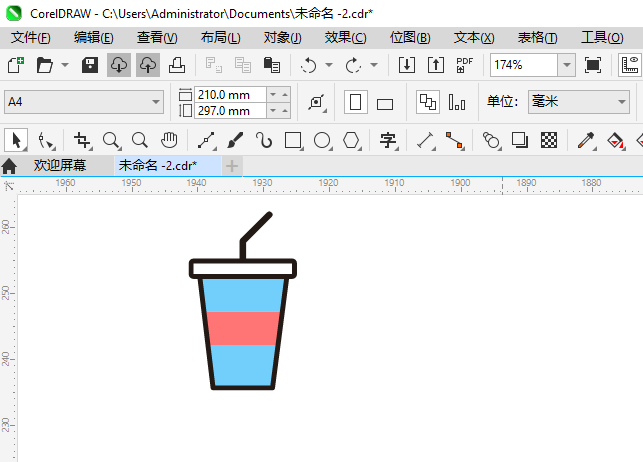Image resolution: width=643 pixels, height=462 pixels.
Task: Select the Text tool 字
Action: point(388,140)
